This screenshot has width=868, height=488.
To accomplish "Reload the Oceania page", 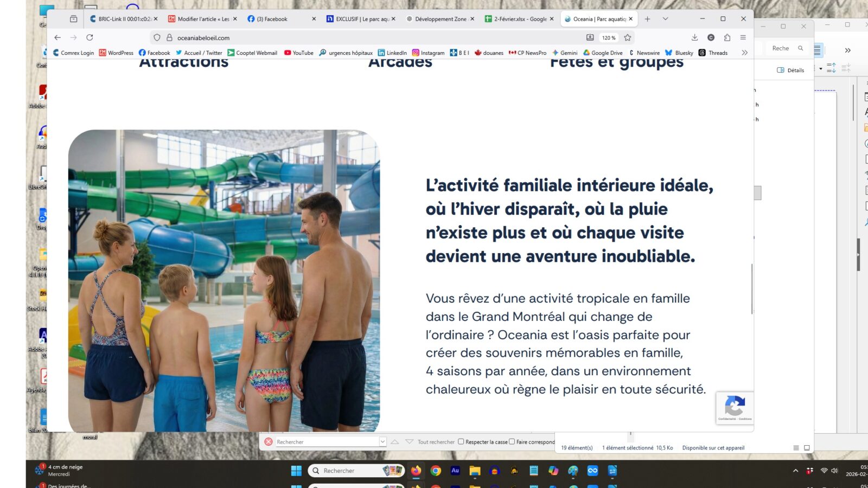I will coord(90,37).
